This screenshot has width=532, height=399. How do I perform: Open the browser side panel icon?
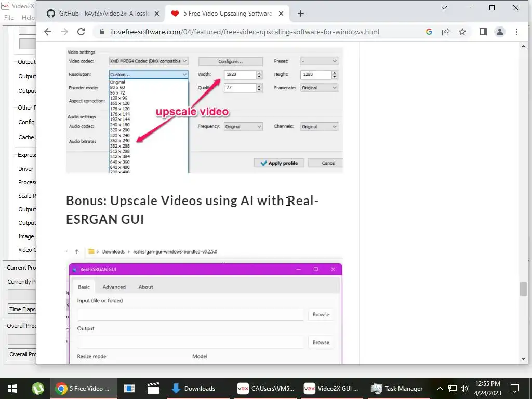(x=483, y=32)
